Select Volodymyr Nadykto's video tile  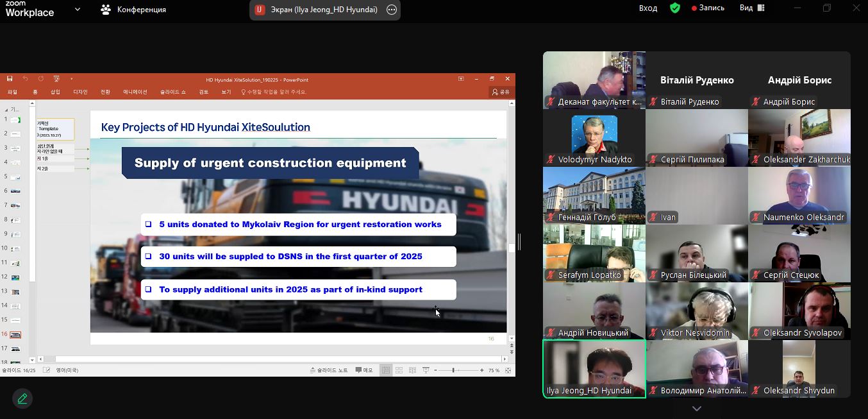[x=594, y=138]
